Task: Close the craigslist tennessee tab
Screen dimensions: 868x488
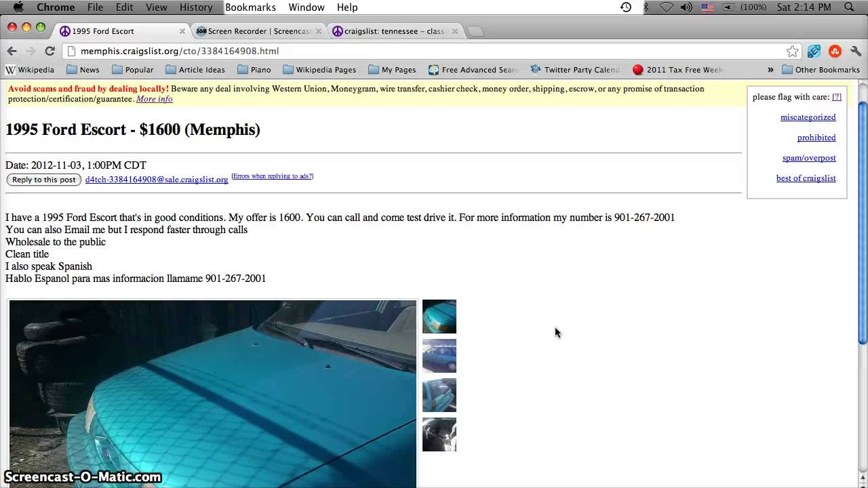Action: pyautogui.click(x=455, y=31)
